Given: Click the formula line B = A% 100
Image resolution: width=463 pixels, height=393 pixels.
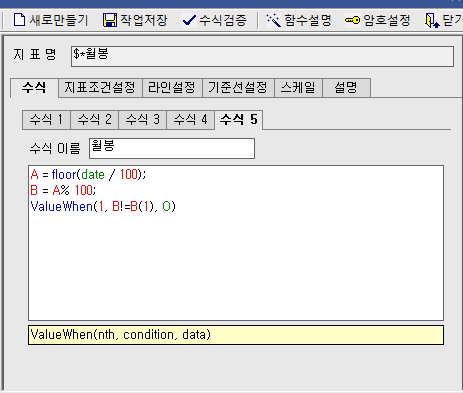Looking at the screenshot, I should (x=63, y=190).
